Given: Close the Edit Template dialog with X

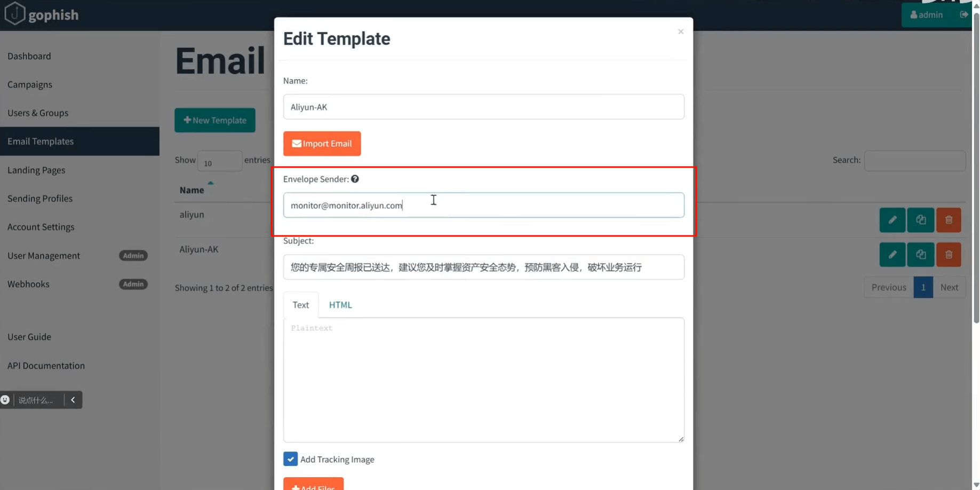Looking at the screenshot, I should pos(681,31).
